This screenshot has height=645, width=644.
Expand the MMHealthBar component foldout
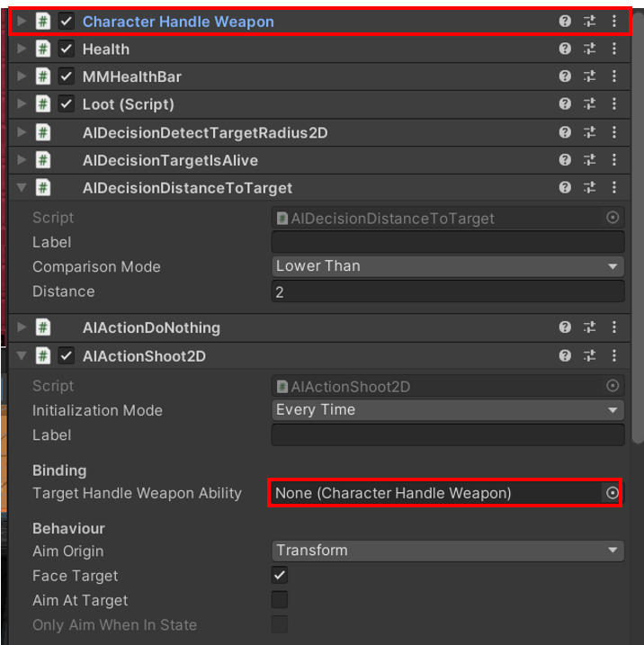[x=22, y=76]
